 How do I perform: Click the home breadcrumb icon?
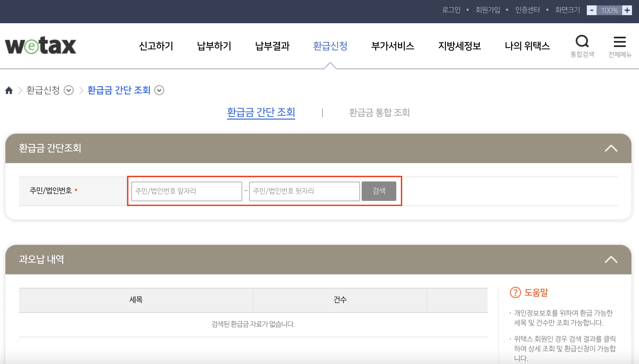click(9, 90)
